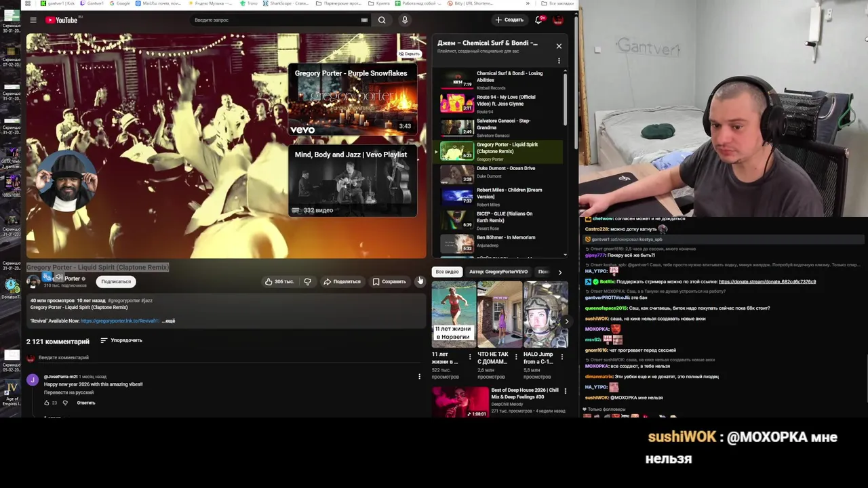The height and width of the screenshot is (488, 868).
Task: Open the Trovo bookmark
Action: point(249,3)
